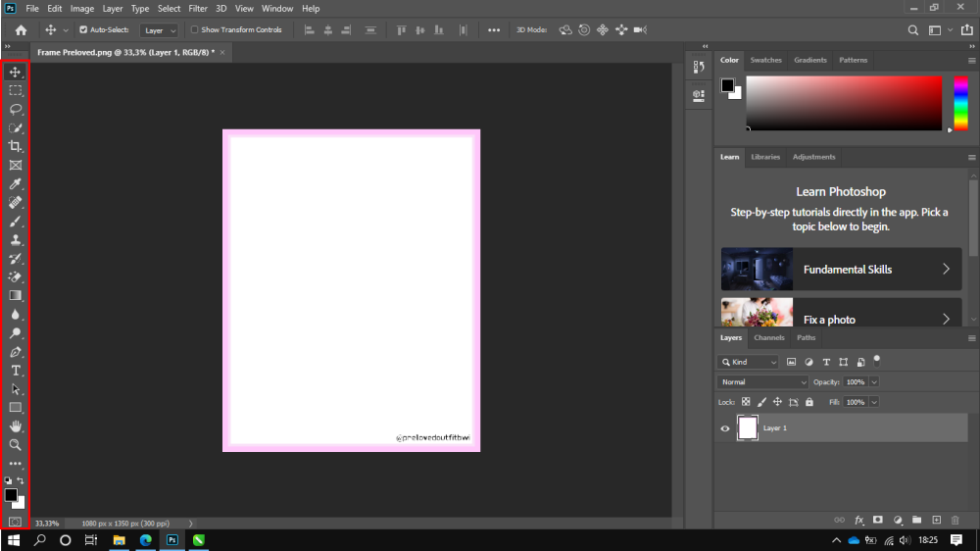Viewport: 980px width, 551px height.
Task: Select the Eyedropper tool
Action: 16,183
